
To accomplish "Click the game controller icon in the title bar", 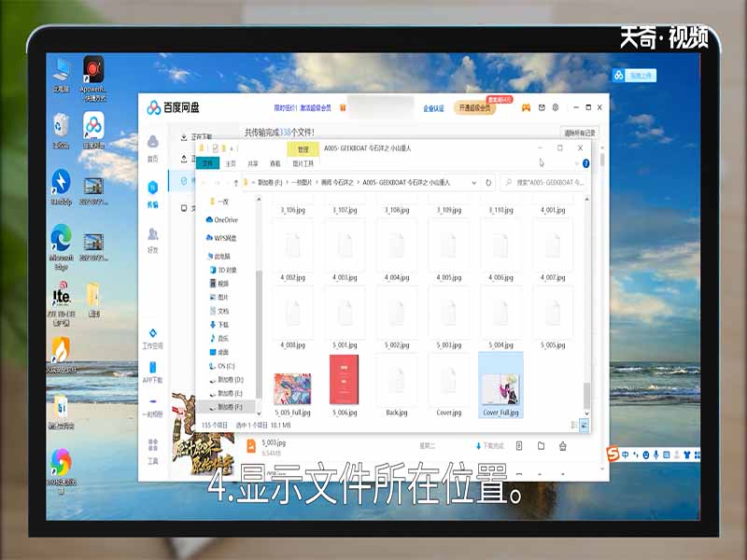I will pos(526,106).
